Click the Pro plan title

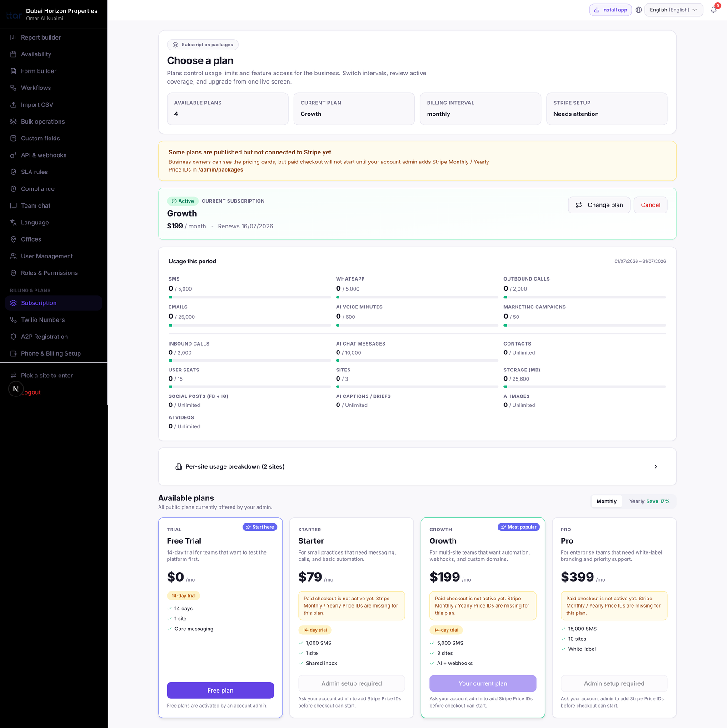pyautogui.click(x=567, y=541)
